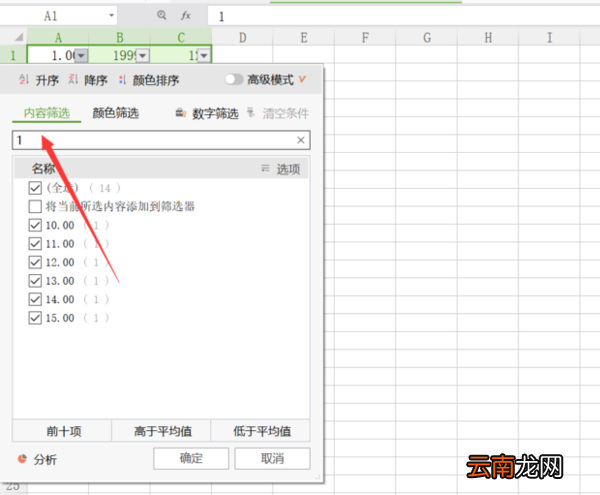Click the top ten (前十项) button
The width and height of the screenshot is (600, 495).
click(62, 431)
